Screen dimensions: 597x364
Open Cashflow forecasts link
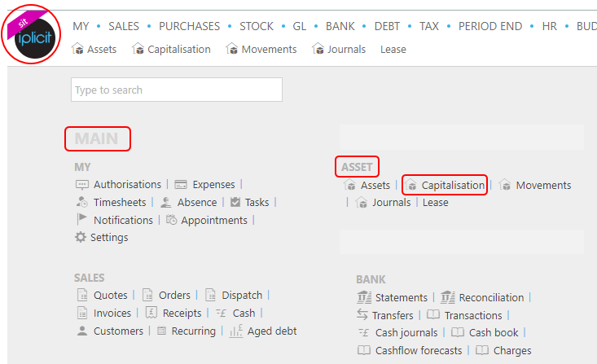419,351
